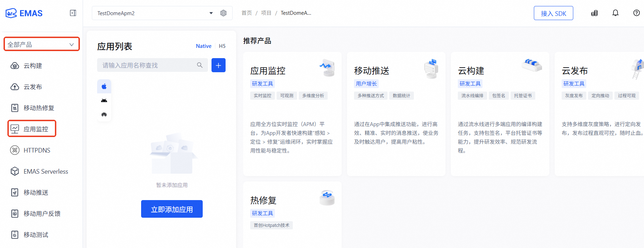The width and height of the screenshot is (644, 248).
Task: Click the 灰度发布 tag
Action: pos(574,96)
